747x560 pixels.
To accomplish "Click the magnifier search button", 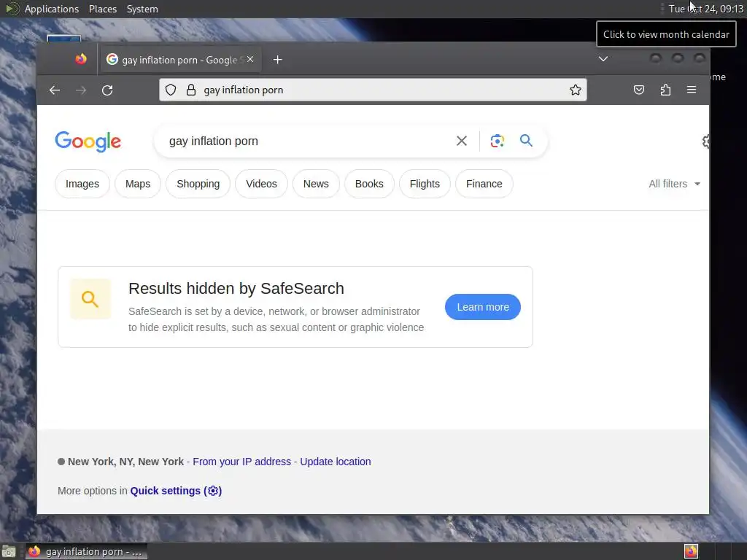I will pos(526,141).
